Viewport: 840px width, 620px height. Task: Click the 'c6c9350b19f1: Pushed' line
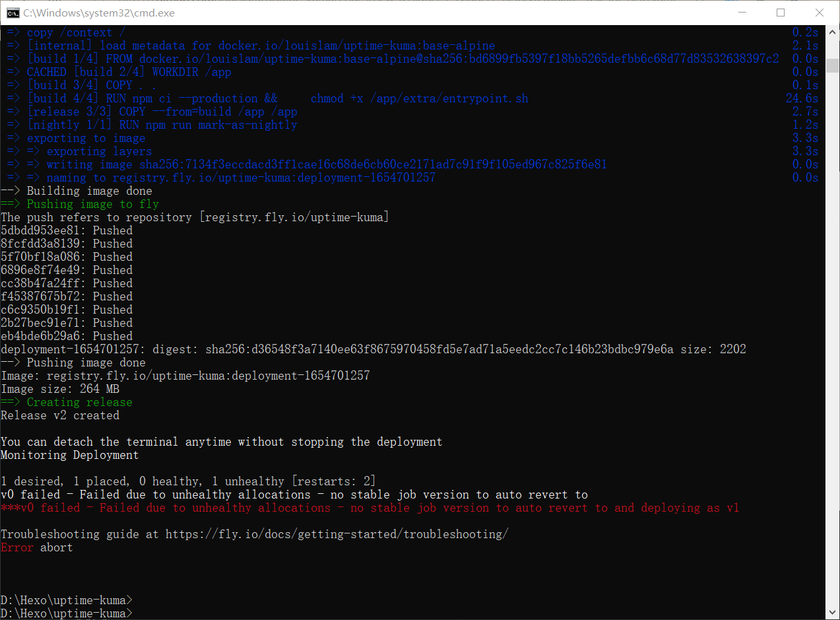67,310
